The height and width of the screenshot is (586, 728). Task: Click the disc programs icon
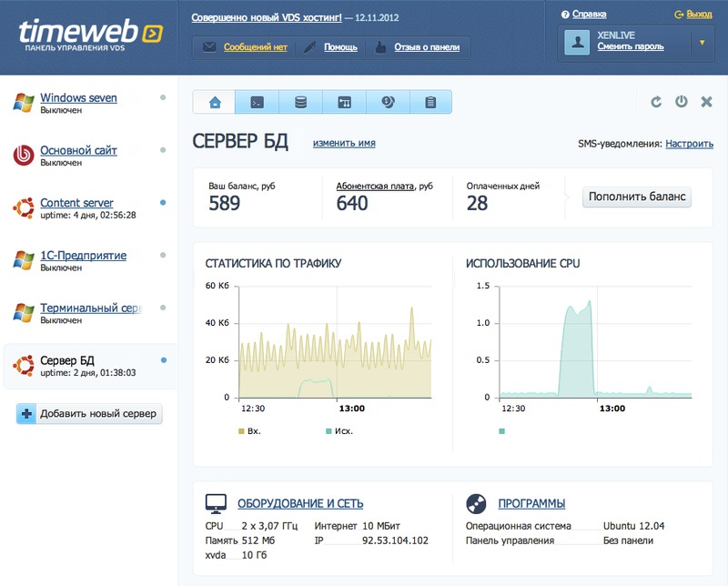pos(476,504)
